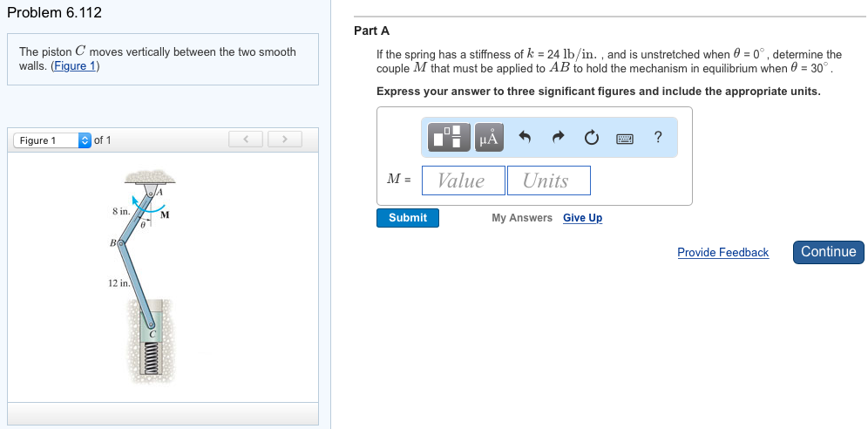This screenshot has height=429, width=868.
Task: Click the piston mechanism figure image
Action: pos(146,275)
